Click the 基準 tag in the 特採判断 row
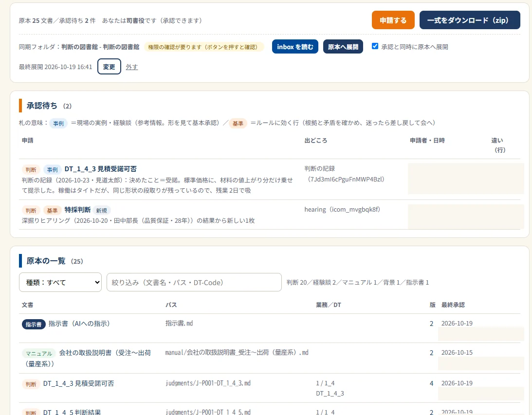532x415 pixels. (52, 211)
